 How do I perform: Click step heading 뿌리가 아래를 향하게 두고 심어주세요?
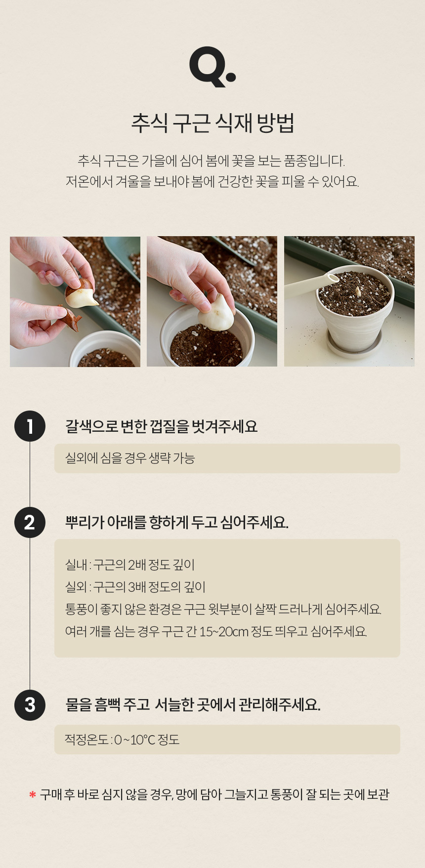177,522
